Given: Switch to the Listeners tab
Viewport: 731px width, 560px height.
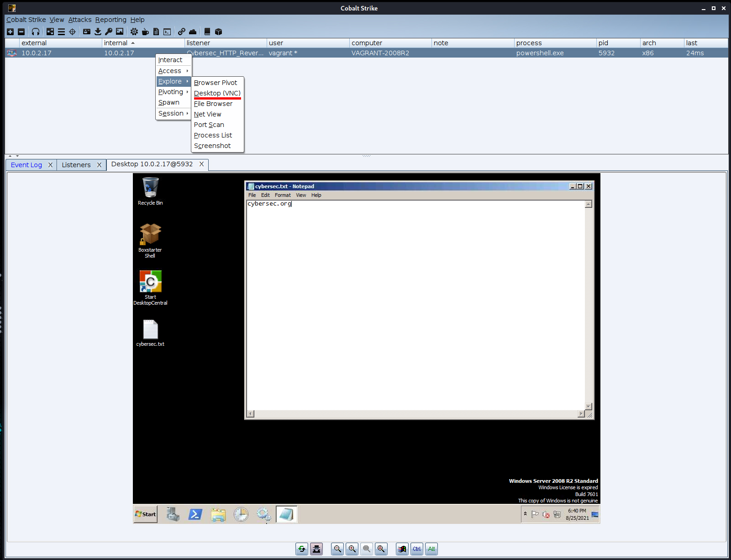Looking at the screenshot, I should click(x=76, y=165).
